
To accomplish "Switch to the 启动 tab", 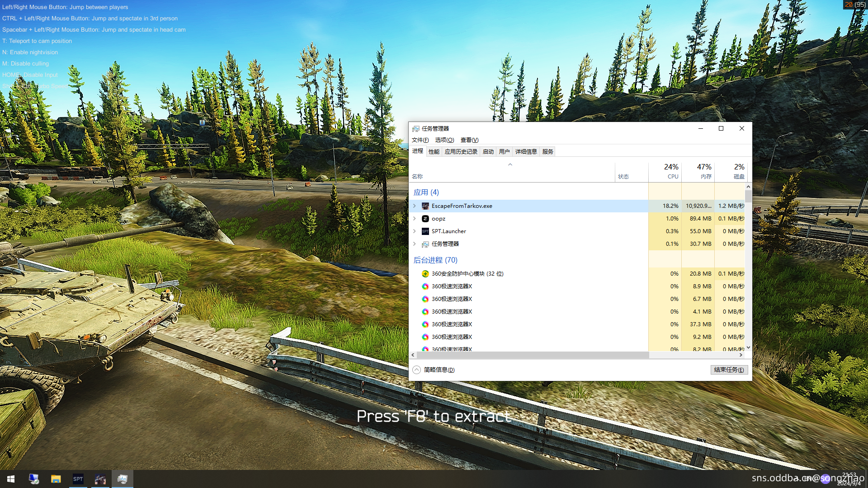I will click(x=488, y=152).
